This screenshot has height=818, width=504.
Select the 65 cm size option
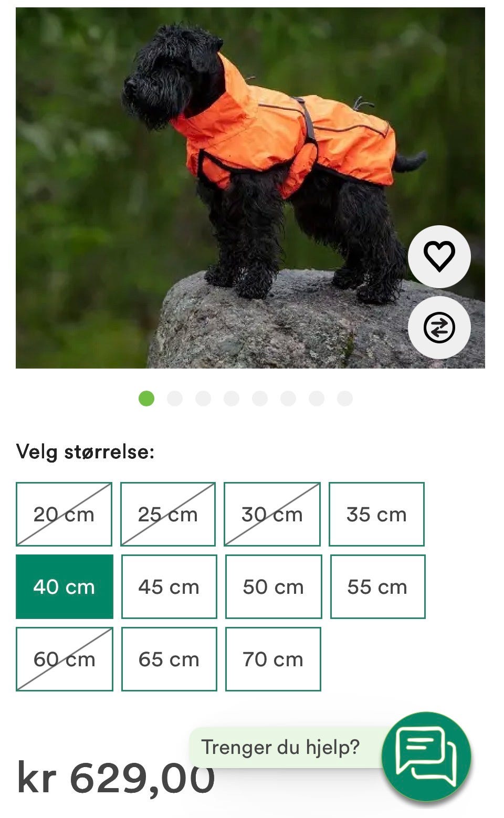click(169, 659)
